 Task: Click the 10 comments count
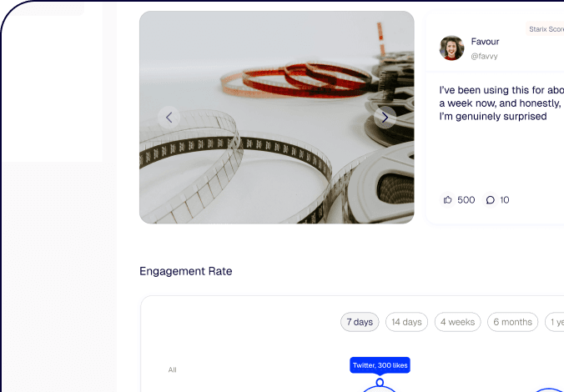point(504,200)
